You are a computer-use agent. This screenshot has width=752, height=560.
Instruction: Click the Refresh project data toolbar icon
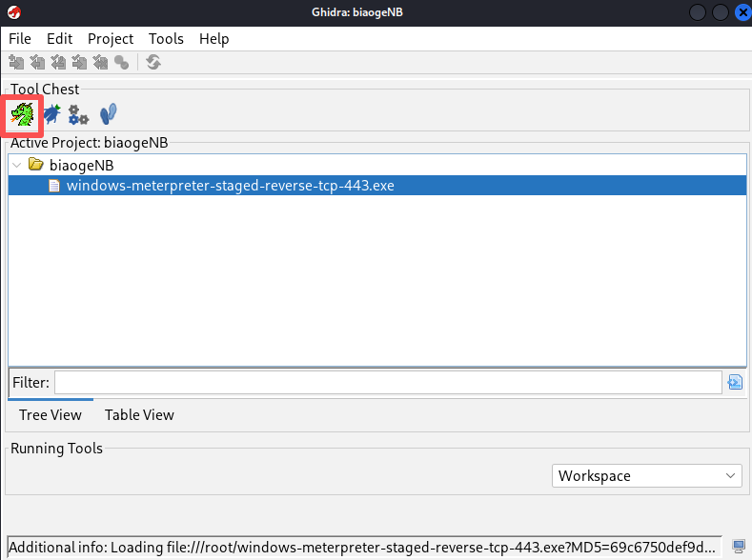(153, 62)
